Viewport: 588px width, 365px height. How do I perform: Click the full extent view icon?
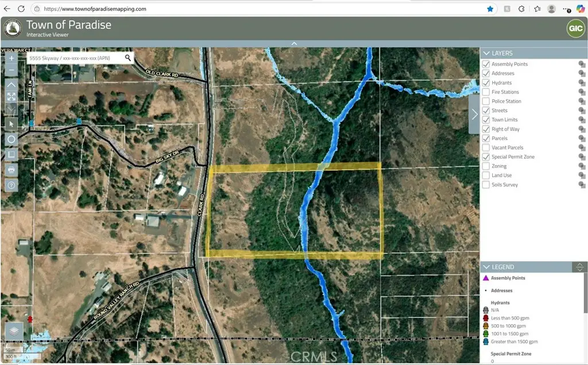[11, 96]
